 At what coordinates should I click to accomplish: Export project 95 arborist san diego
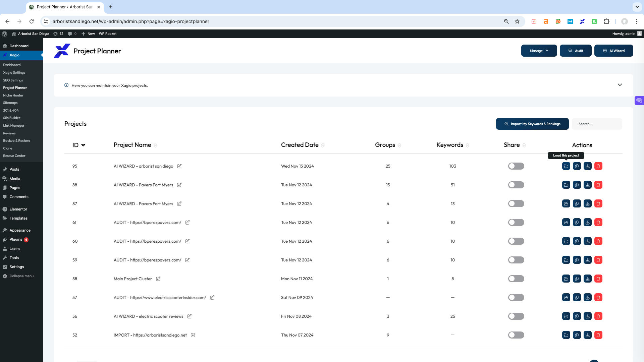pos(587,166)
